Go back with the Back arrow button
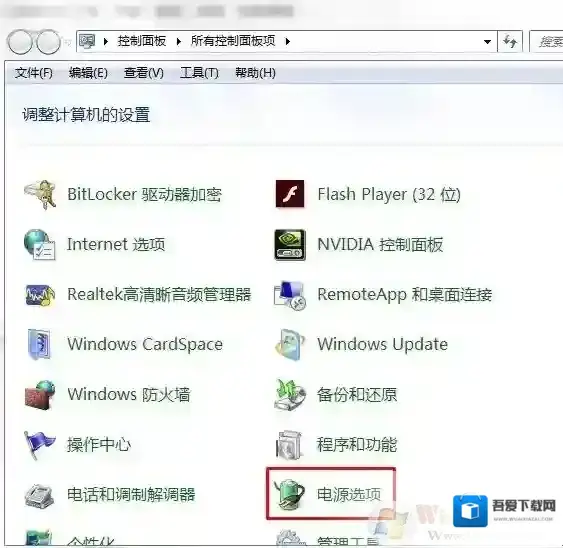The height and width of the screenshot is (548, 563). pyautogui.click(x=20, y=42)
